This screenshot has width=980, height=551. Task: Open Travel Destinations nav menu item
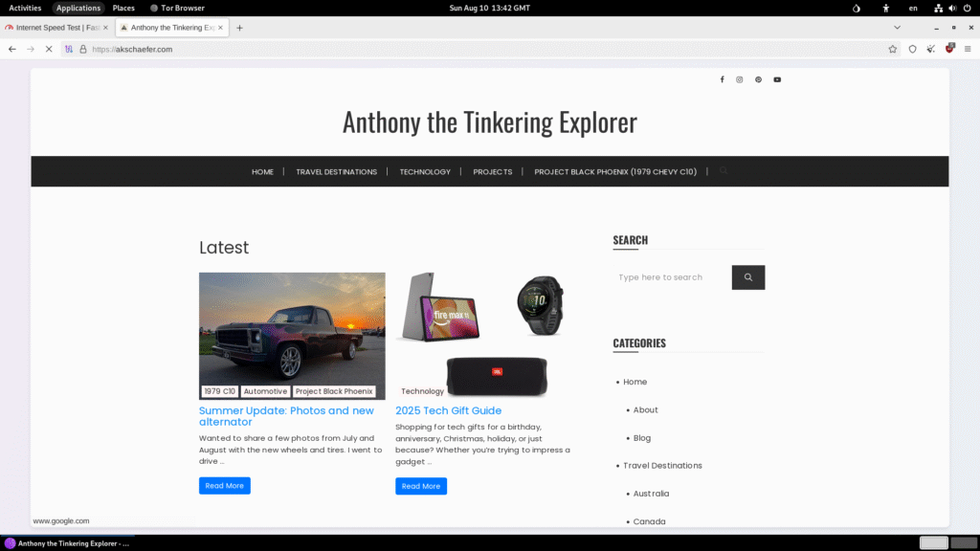click(x=336, y=172)
